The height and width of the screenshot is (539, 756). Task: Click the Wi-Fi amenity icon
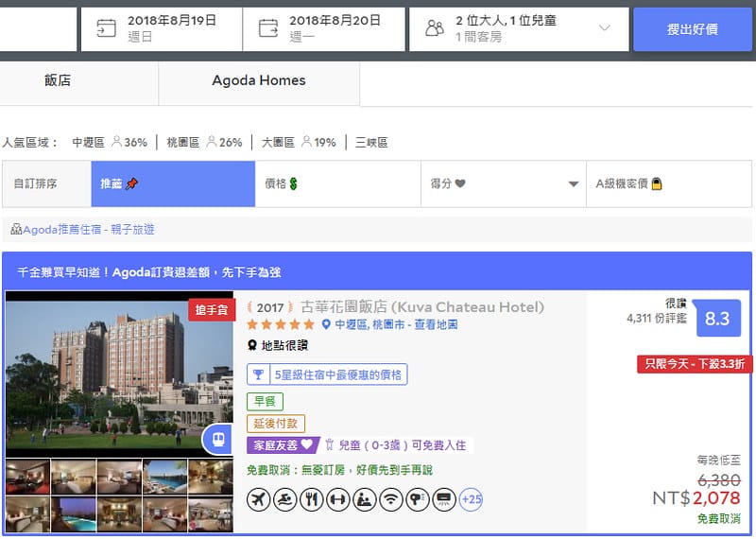point(391,499)
